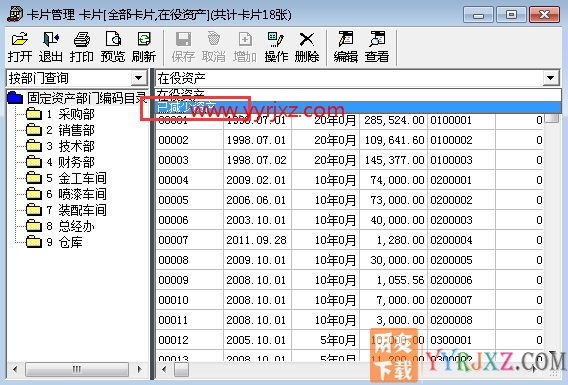Select department 2 销售部
The width and height of the screenshot is (568, 385).
pyautogui.click(x=70, y=130)
